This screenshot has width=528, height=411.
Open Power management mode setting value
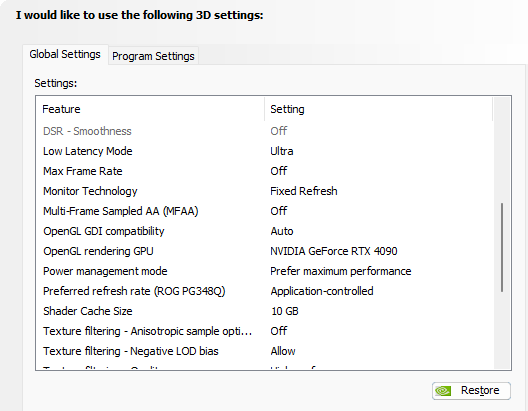point(340,271)
